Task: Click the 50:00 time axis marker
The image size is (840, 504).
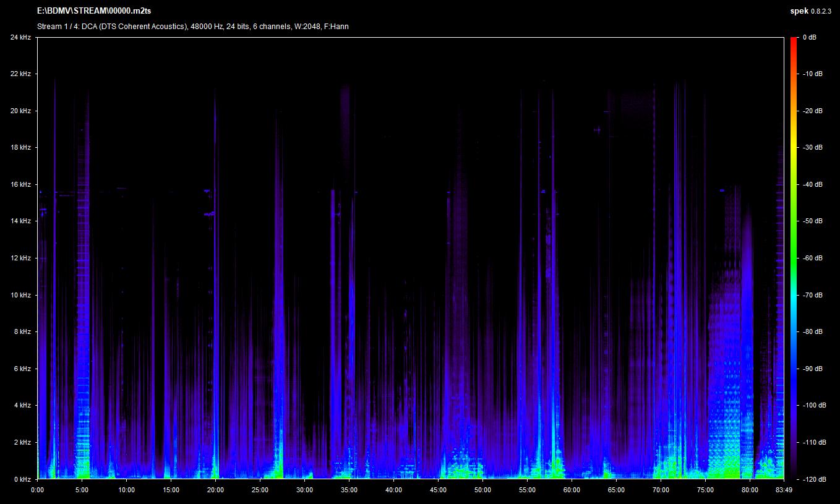Action: 482,490
